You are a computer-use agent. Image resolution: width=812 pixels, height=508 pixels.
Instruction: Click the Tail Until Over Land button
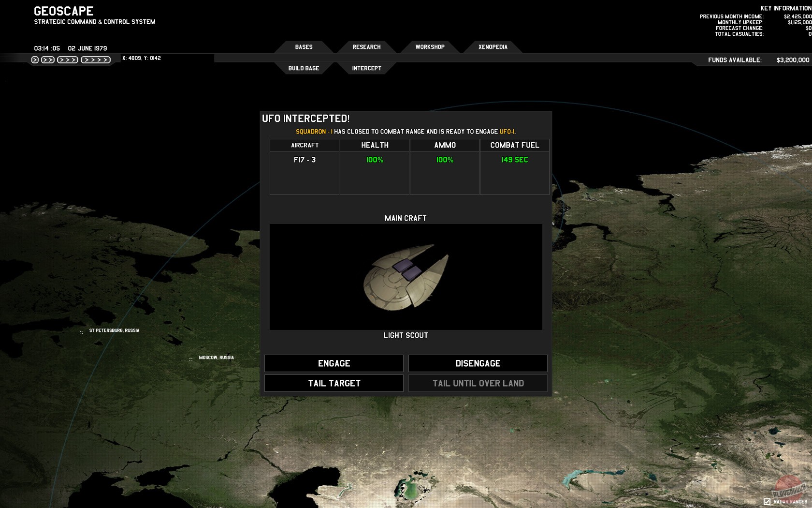click(478, 383)
